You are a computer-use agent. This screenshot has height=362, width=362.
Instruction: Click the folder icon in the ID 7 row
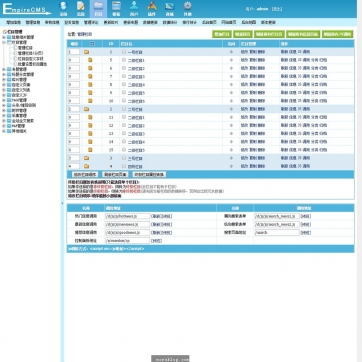[90, 76]
